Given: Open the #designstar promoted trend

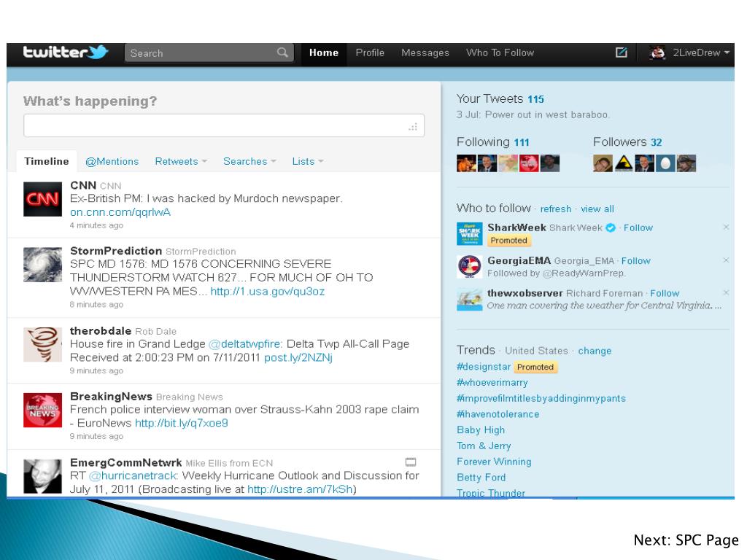Looking at the screenshot, I should (x=484, y=367).
